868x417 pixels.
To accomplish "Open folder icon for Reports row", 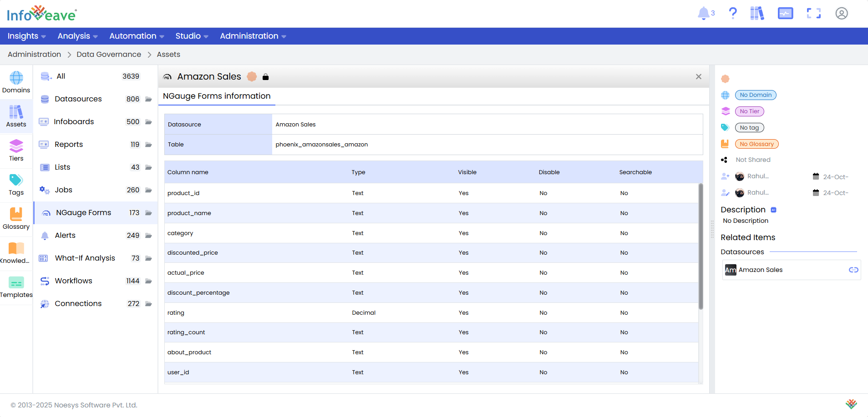I will point(148,145).
